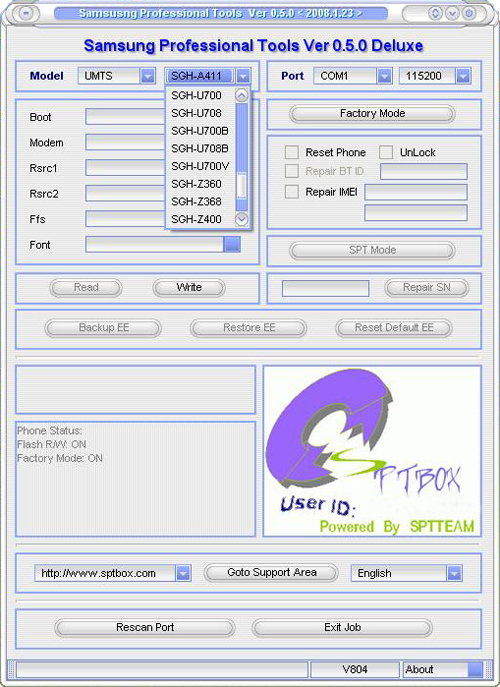Check the Repair IMEI option
This screenshot has height=687, width=500.
pyautogui.click(x=291, y=192)
